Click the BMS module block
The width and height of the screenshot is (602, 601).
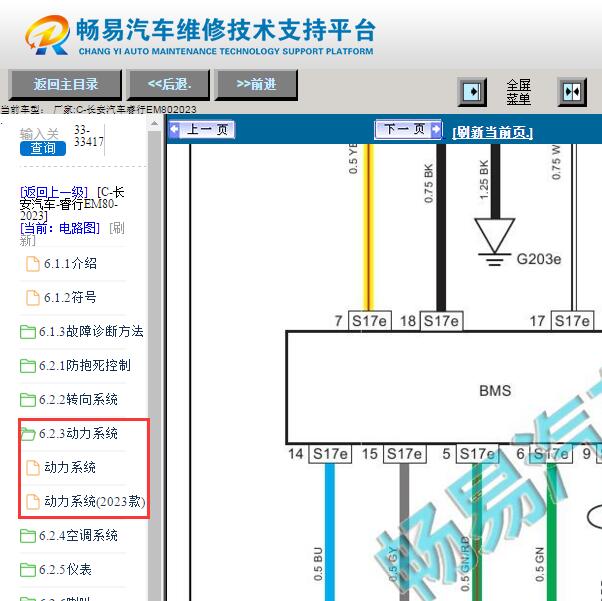pos(444,387)
